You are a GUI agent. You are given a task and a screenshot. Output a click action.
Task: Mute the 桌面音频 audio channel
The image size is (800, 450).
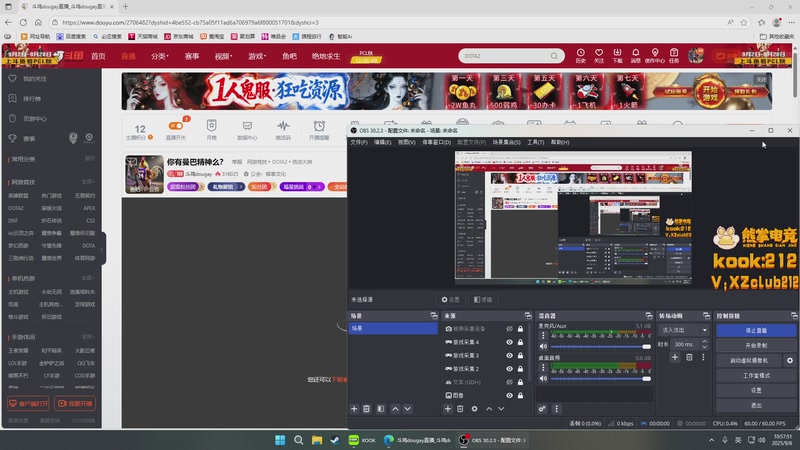click(x=543, y=379)
